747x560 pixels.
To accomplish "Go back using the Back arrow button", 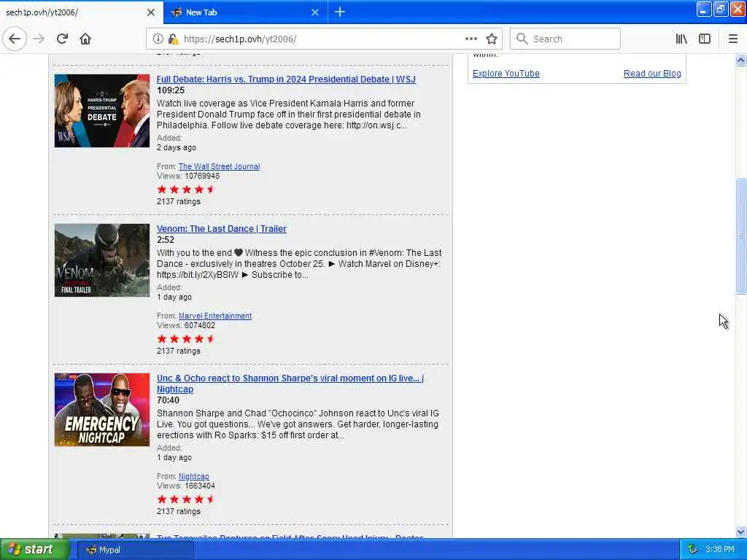I will 15,39.
